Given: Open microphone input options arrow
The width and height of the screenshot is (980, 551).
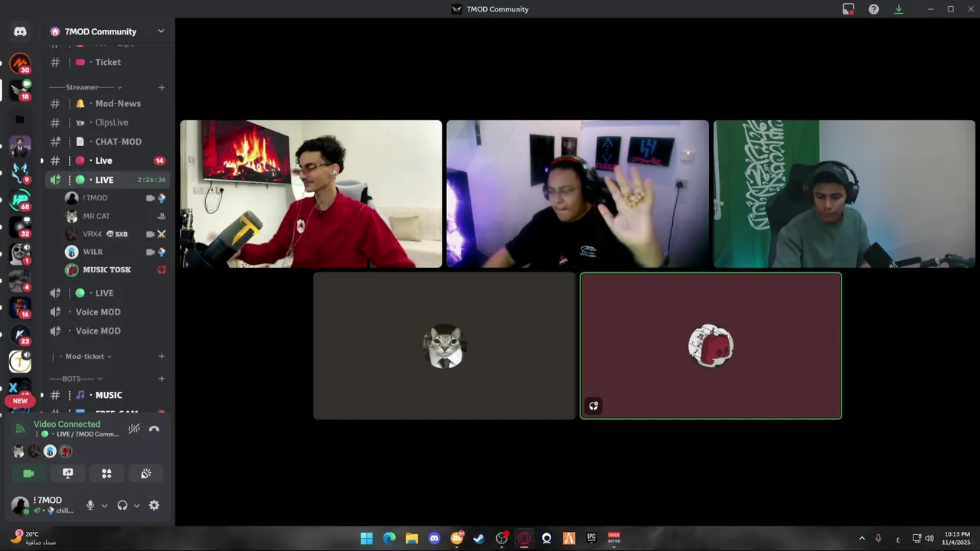Looking at the screenshot, I should coord(104,505).
